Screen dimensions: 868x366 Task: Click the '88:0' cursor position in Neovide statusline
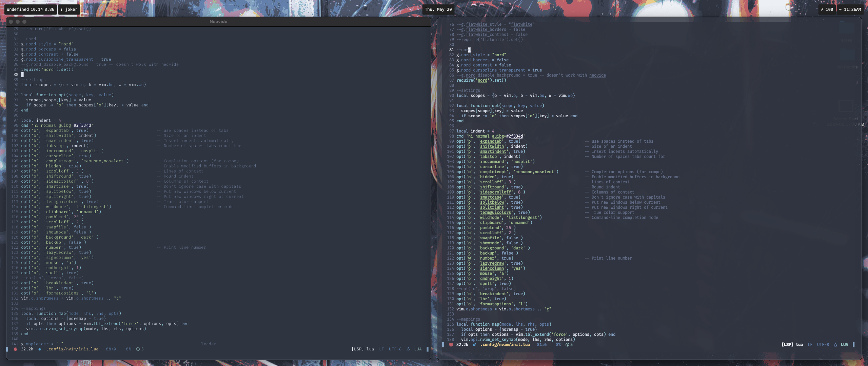pos(111,349)
